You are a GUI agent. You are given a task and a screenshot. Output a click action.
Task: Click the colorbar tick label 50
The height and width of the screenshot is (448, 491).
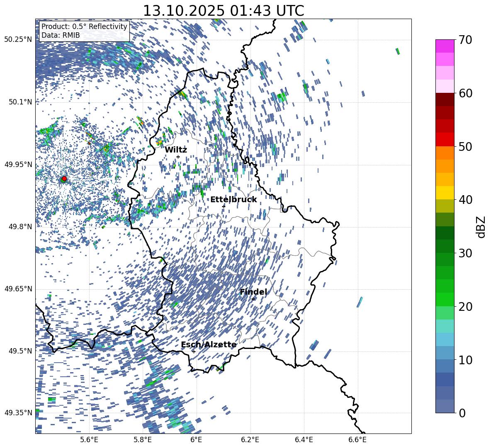[465, 146]
